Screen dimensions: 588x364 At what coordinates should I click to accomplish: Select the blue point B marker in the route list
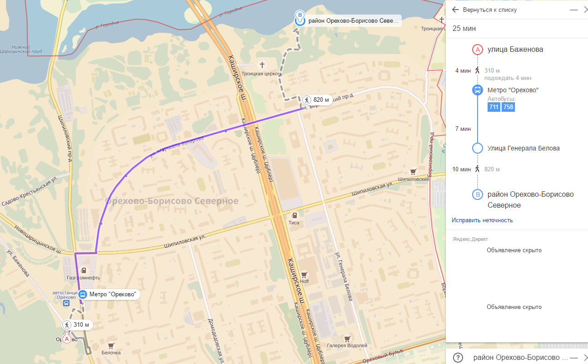tap(478, 194)
